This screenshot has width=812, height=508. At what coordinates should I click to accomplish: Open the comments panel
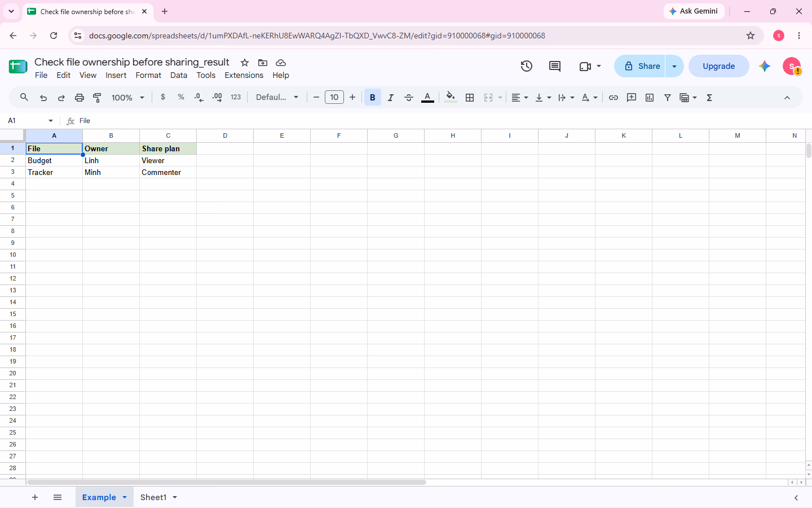[x=555, y=66]
